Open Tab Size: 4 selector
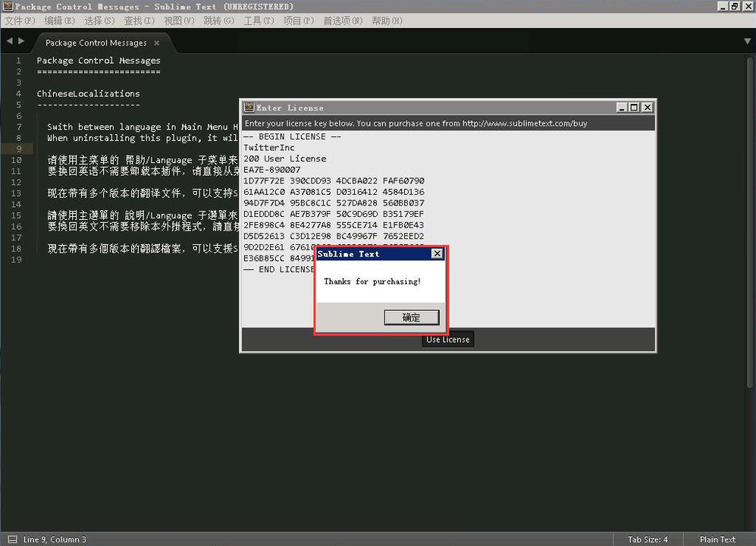Screen dimensions: 756x546 coord(648,539)
